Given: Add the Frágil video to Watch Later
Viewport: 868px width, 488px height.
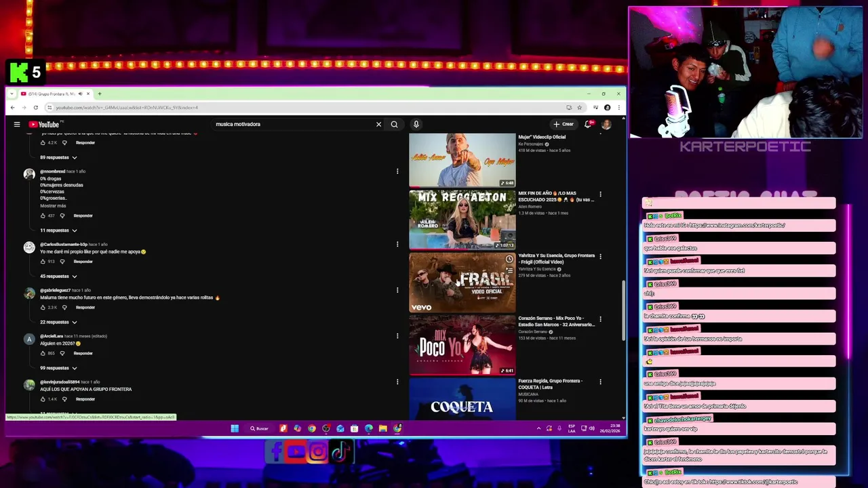Looking at the screenshot, I should pos(509,259).
